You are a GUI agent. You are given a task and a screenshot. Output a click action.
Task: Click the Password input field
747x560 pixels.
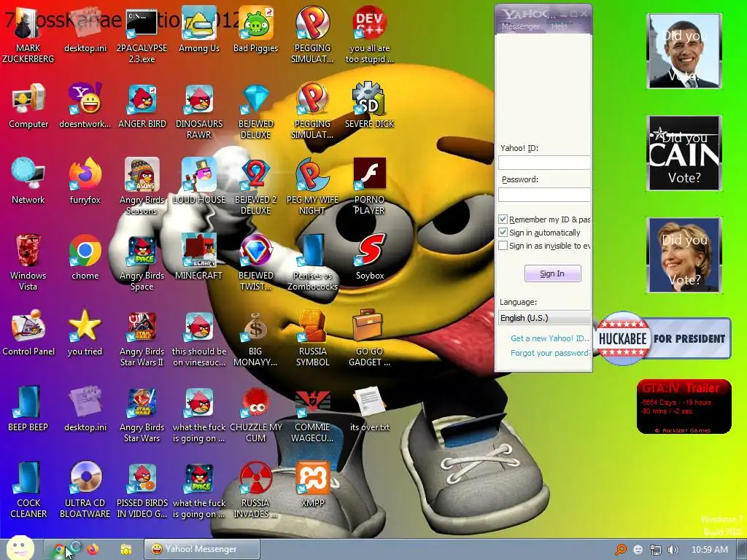pos(544,194)
